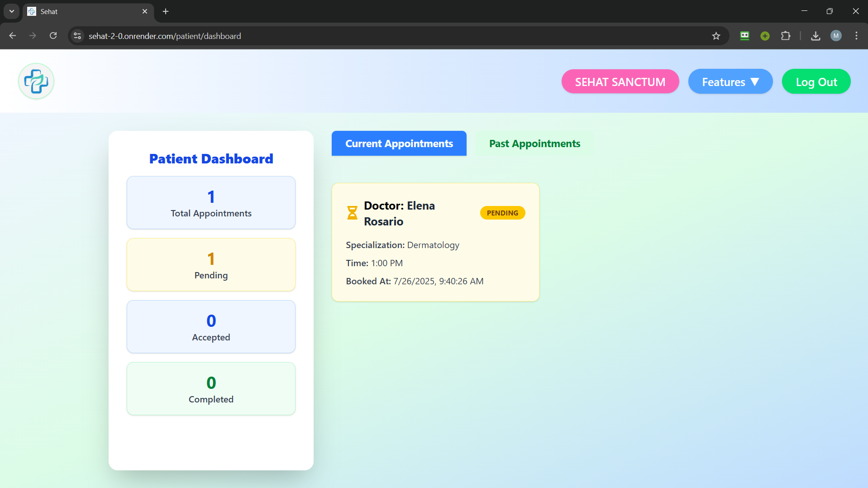This screenshot has height=488, width=868.
Task: Click the 'Specialization: Dermatology' line
Action: 402,245
